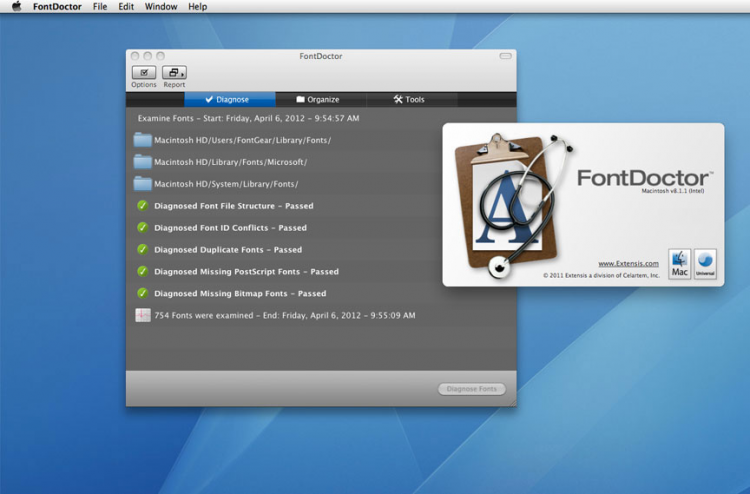Click the Macintosh v8.1.1 (Intel) version text
This screenshot has height=494, width=750.
click(x=673, y=191)
